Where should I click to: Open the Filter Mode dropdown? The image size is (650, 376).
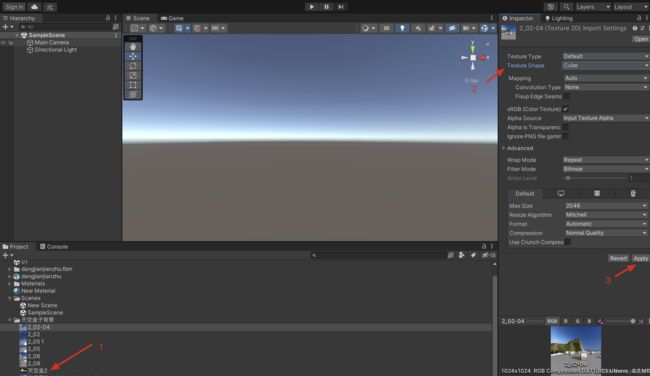pos(606,169)
